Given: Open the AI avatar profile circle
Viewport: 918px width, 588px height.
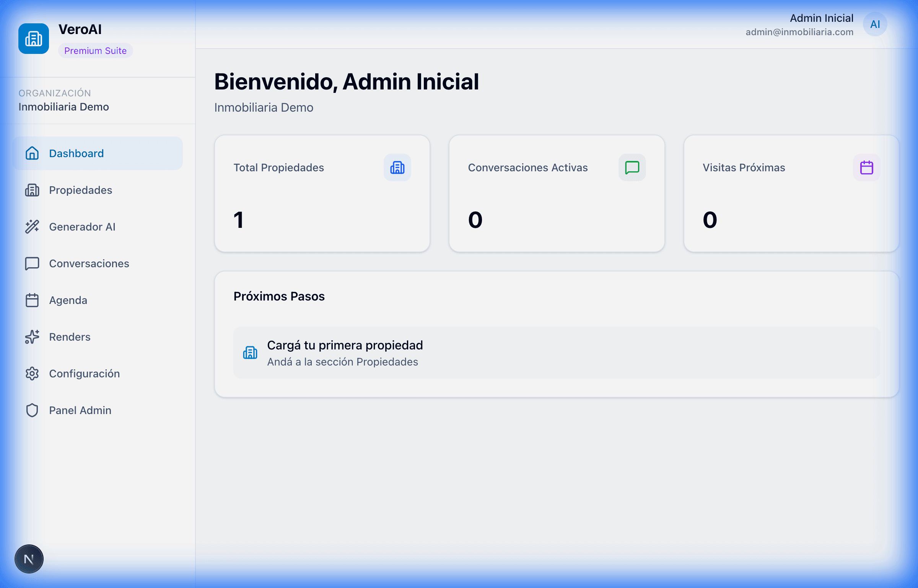Looking at the screenshot, I should click(876, 24).
